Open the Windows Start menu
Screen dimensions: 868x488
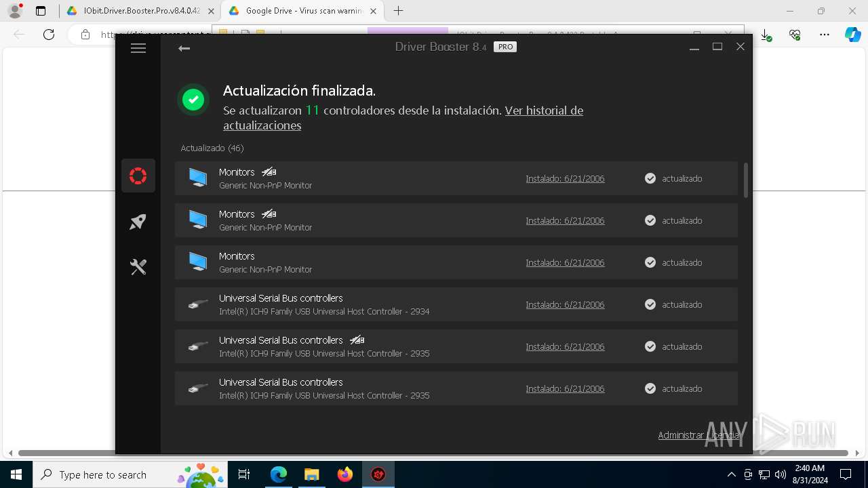[16, 474]
